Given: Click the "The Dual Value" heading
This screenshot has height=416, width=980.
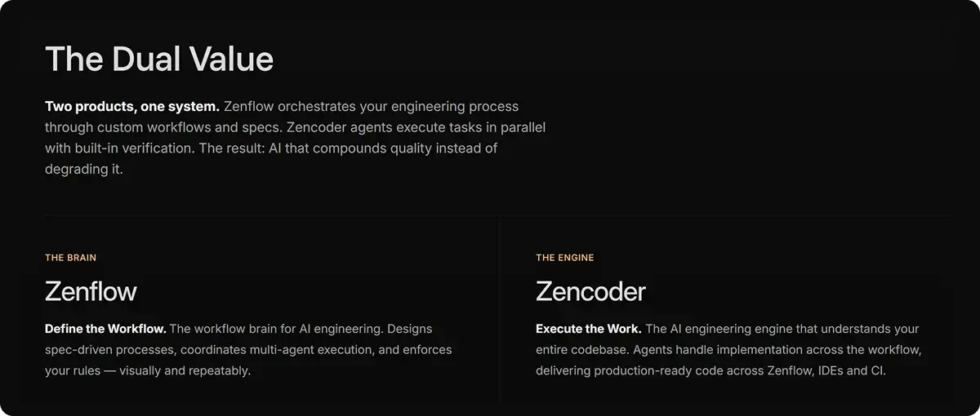Looking at the screenshot, I should (x=159, y=60).
